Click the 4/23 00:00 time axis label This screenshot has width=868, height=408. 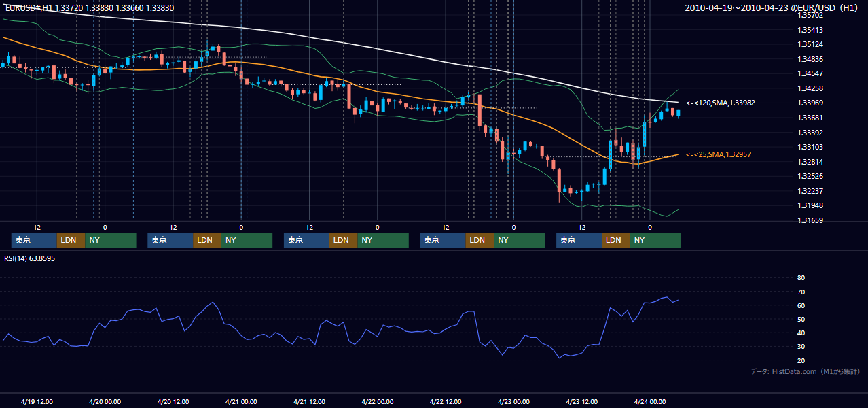pyautogui.click(x=513, y=402)
